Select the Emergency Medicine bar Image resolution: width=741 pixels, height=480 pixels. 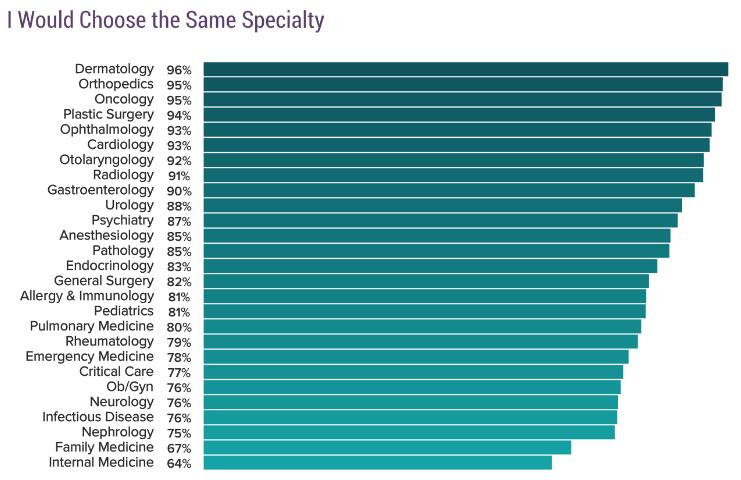click(415, 357)
